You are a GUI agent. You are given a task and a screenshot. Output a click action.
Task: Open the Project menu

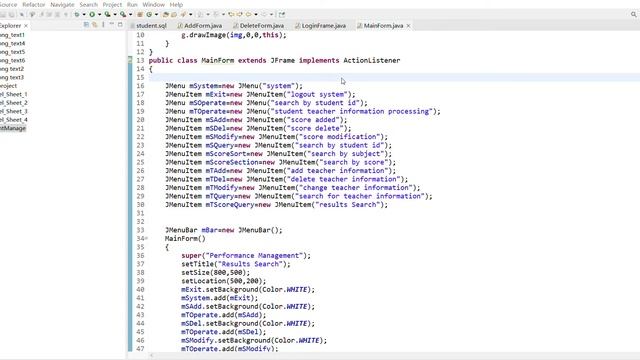click(x=112, y=4)
